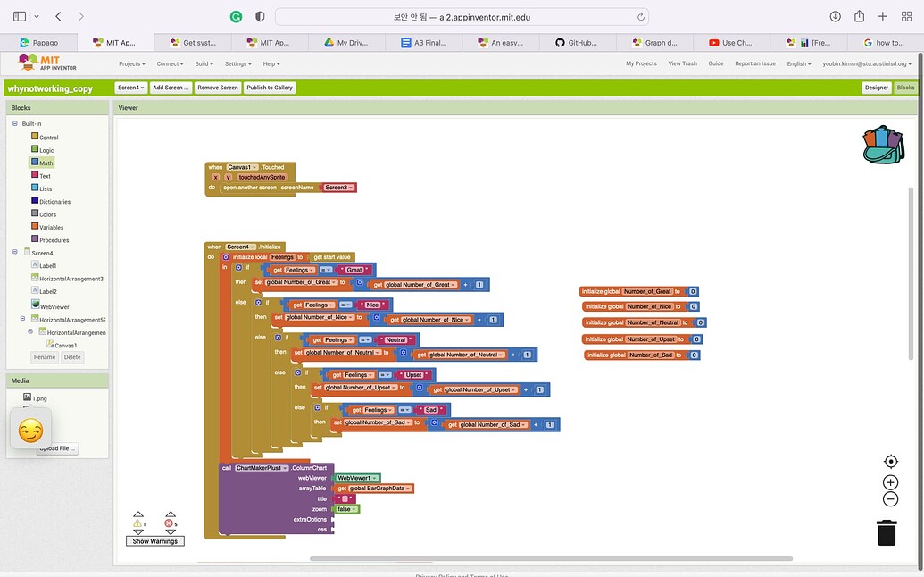Click the Grammarly extension icon in the toolbar
The height and width of the screenshot is (577, 924).
[236, 14]
